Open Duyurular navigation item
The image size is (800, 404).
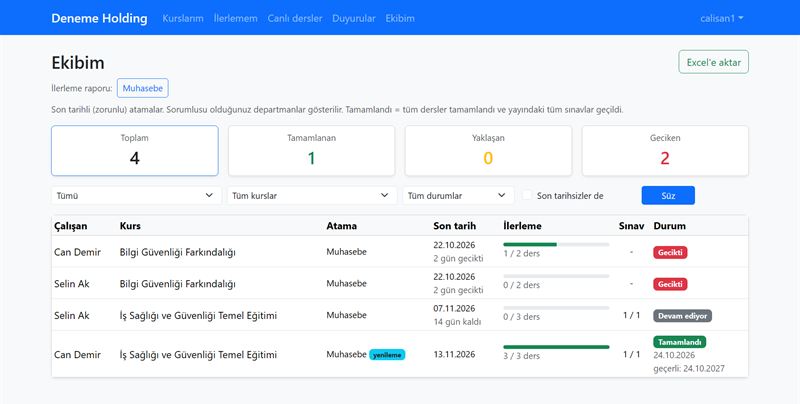354,18
